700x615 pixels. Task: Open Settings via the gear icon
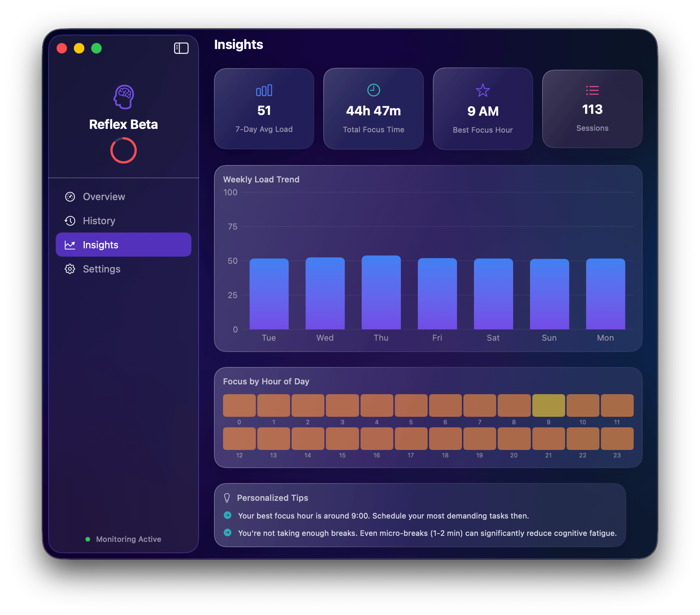pyautogui.click(x=70, y=269)
